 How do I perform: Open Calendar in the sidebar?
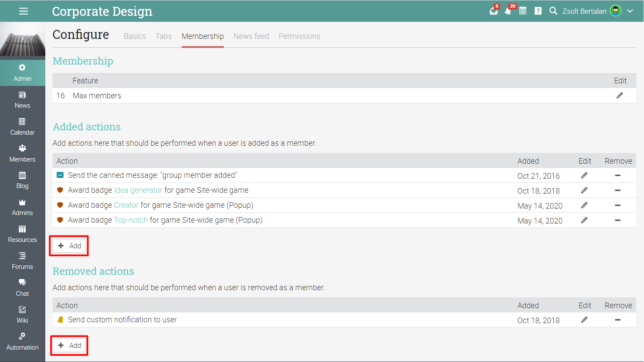23,127
